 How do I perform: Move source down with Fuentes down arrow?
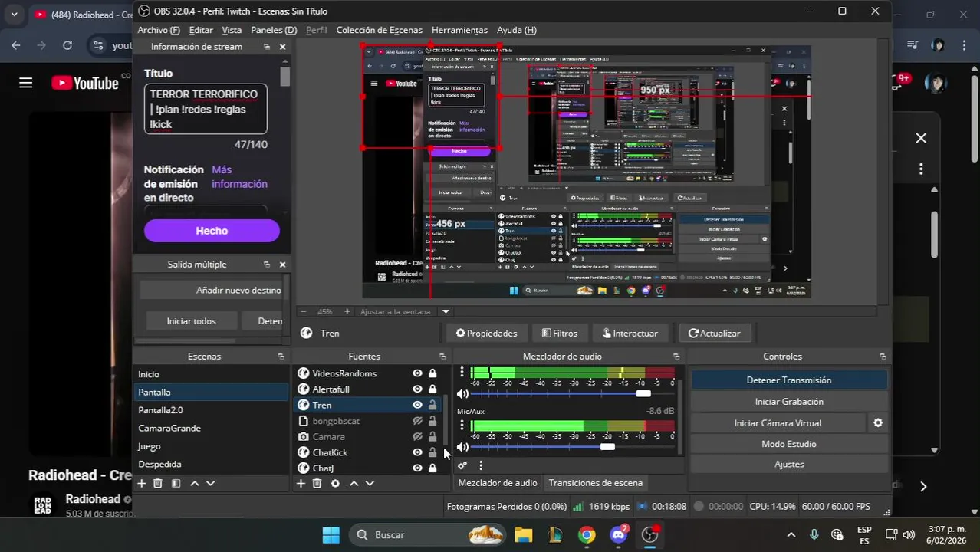(370, 484)
